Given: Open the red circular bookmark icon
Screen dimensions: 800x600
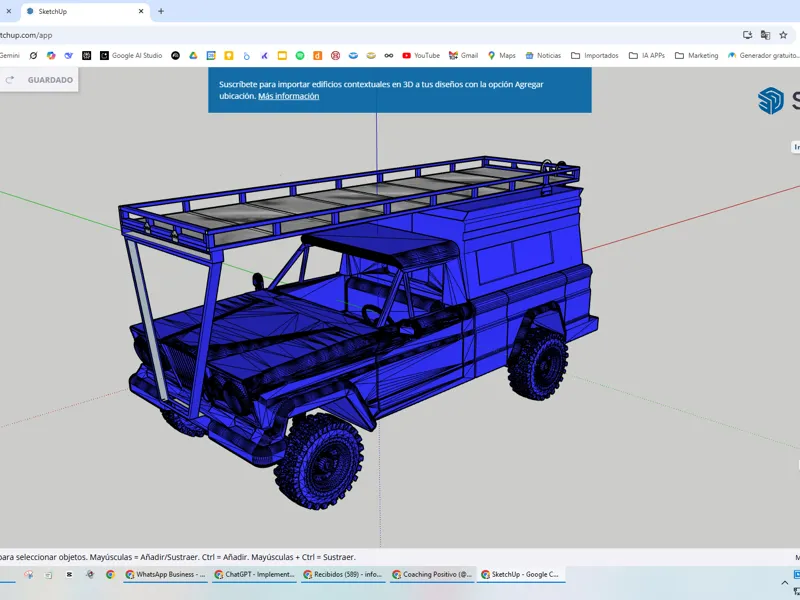Looking at the screenshot, I should coord(335,56).
